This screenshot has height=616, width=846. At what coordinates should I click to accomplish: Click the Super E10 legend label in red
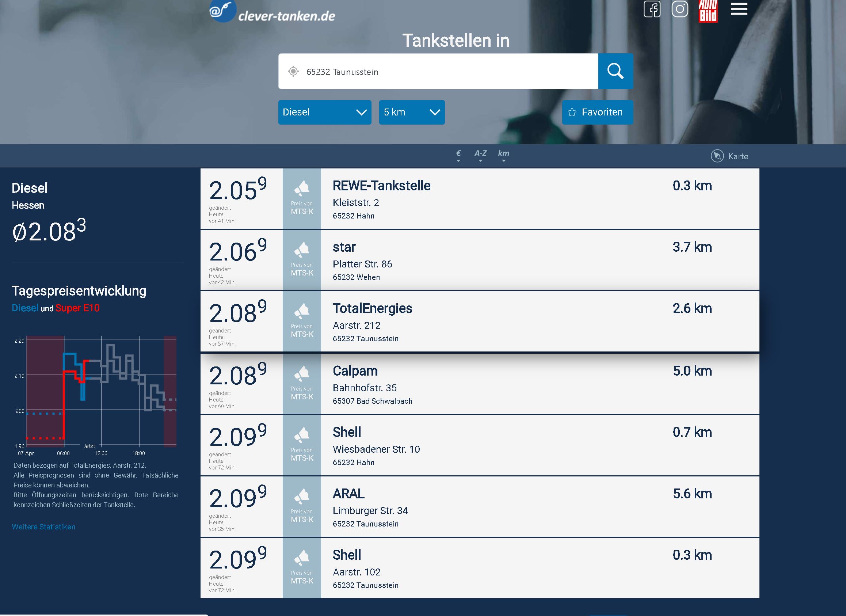[x=77, y=308]
